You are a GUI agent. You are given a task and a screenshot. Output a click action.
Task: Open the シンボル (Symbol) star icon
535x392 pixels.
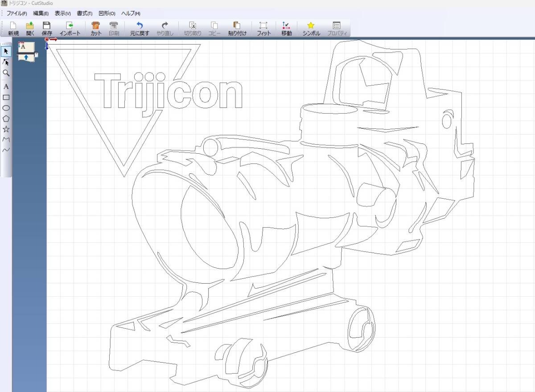tap(311, 29)
